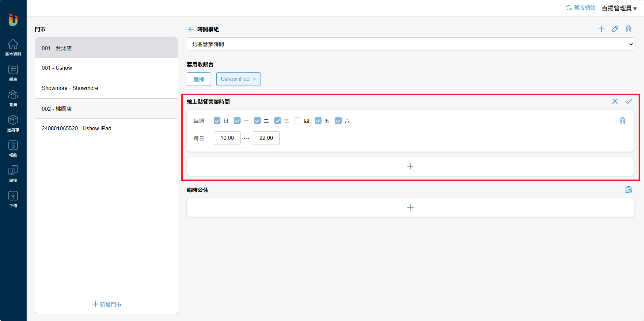Cancel editing 線上點餐營業時間 with X icon
This screenshot has height=321, width=644.
[x=615, y=101]
